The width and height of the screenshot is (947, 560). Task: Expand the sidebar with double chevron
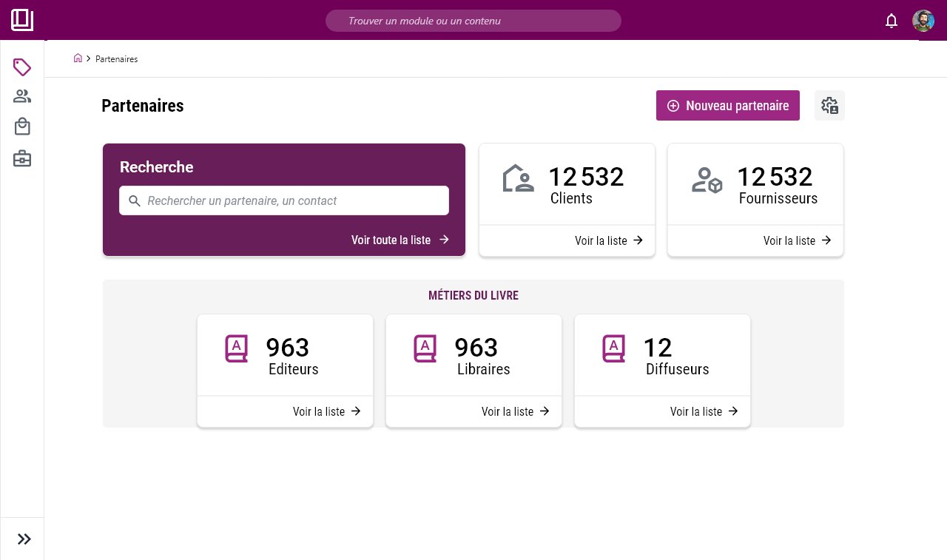click(x=24, y=539)
